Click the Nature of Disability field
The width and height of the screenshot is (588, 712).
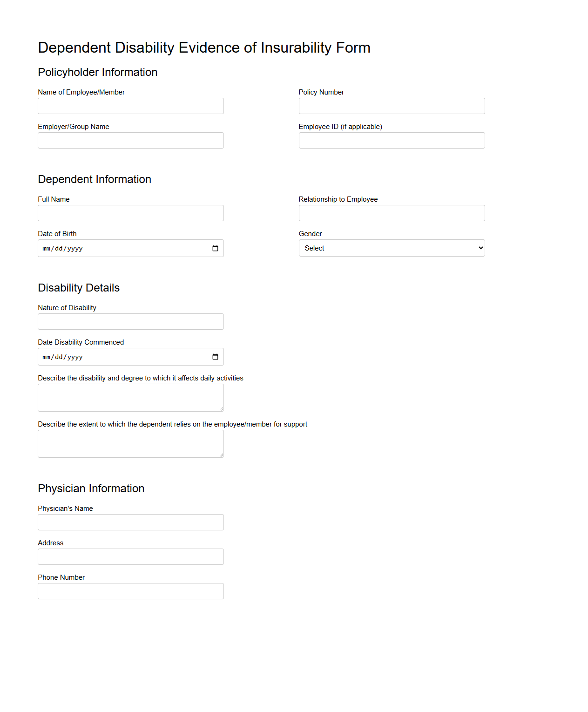pyautogui.click(x=130, y=321)
